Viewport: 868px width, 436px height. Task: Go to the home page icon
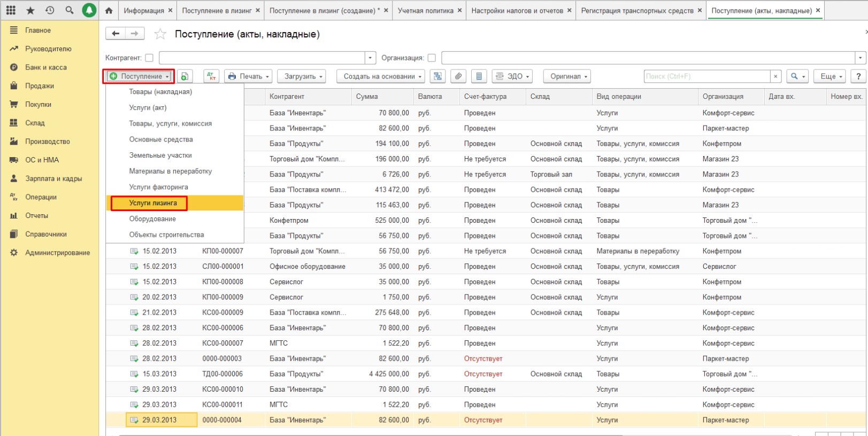click(x=109, y=10)
